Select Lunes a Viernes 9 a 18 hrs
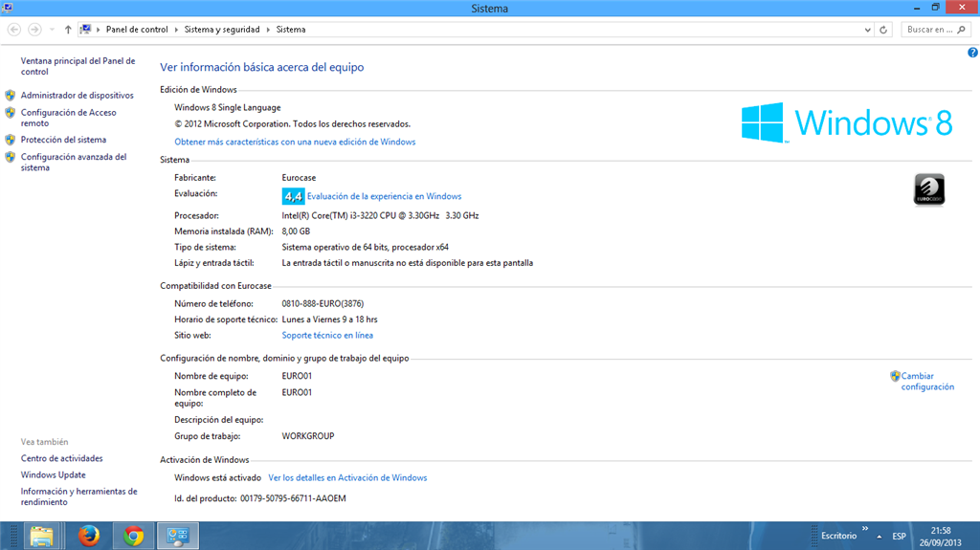 tap(329, 319)
